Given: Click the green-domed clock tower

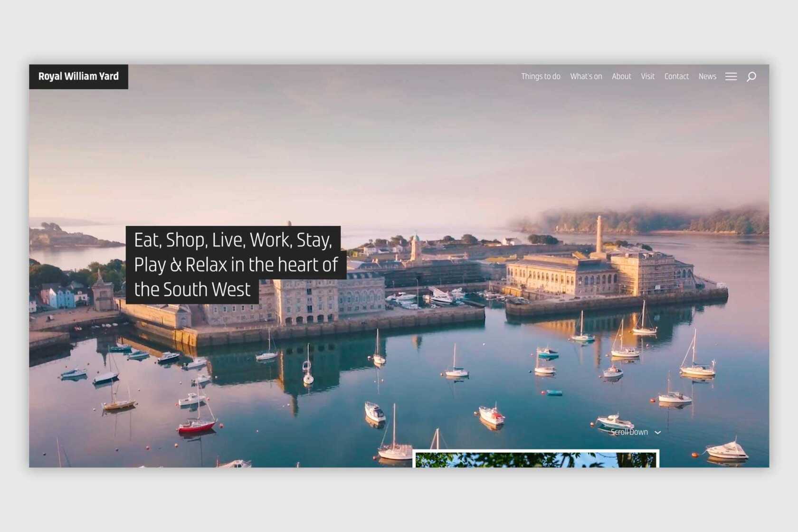Looking at the screenshot, I should [416, 248].
